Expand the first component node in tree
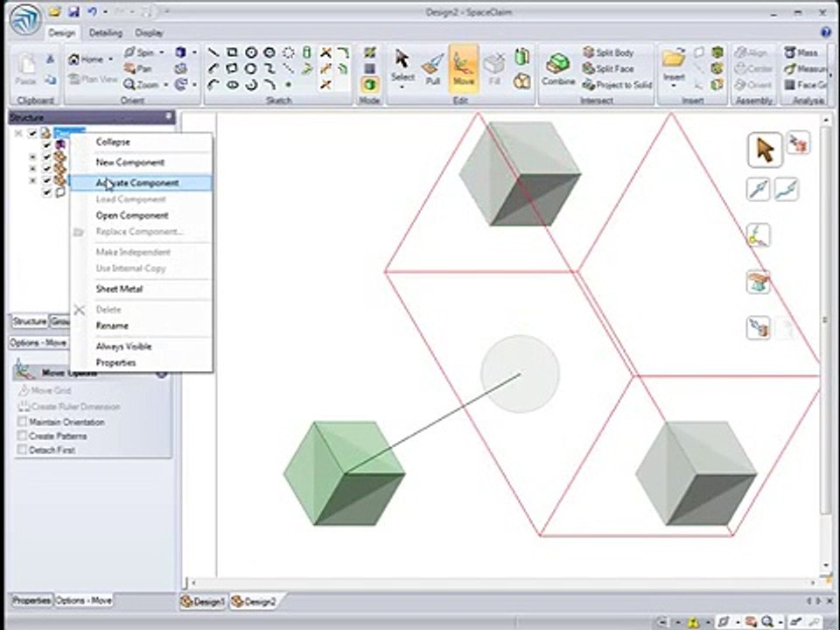840x630 pixels. click(32, 157)
